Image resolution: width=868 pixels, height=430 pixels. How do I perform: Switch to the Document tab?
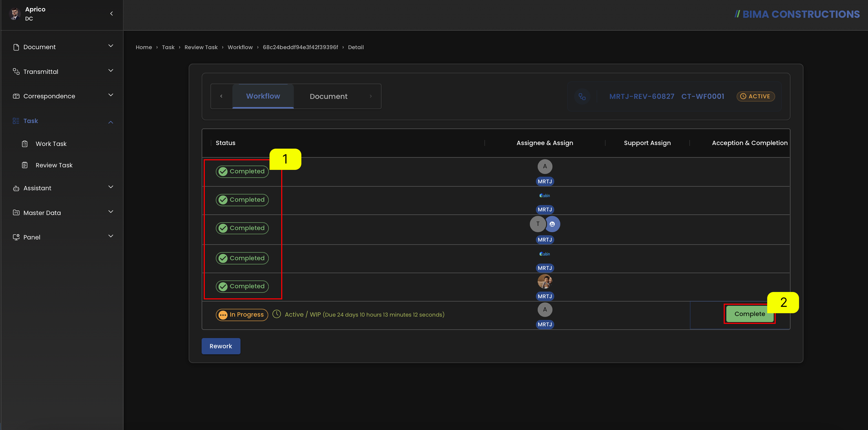328,96
